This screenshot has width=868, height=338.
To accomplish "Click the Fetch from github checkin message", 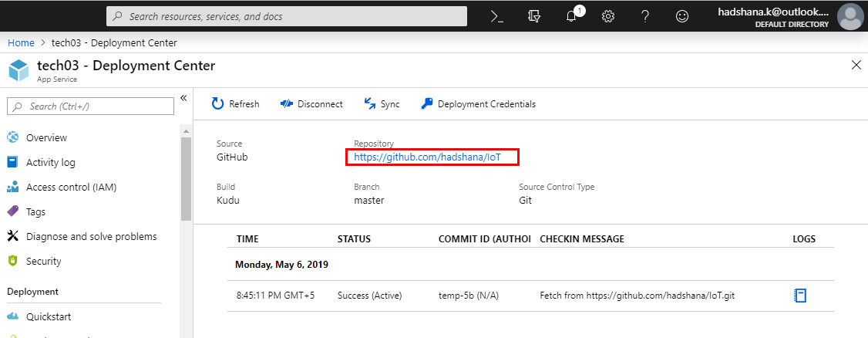I will 638,296.
